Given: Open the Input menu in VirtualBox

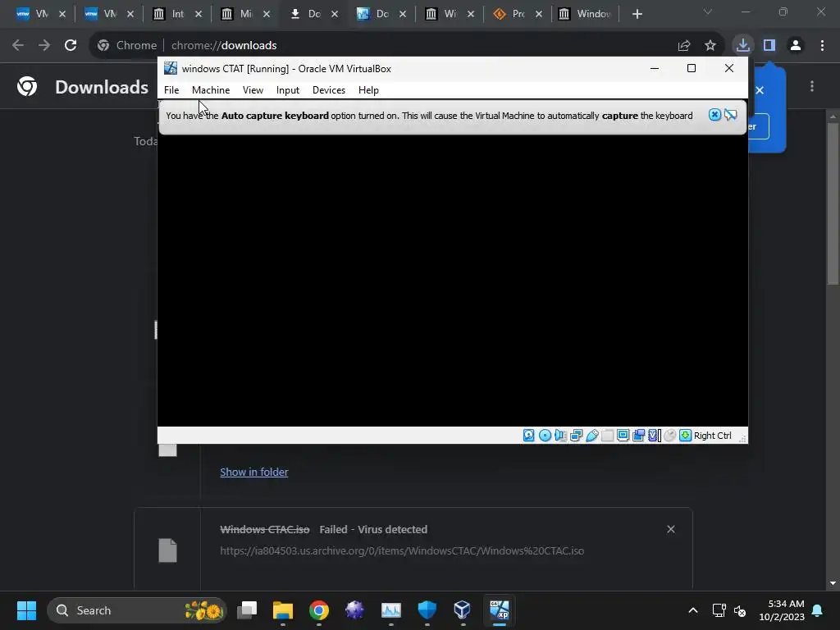Looking at the screenshot, I should pos(288,90).
